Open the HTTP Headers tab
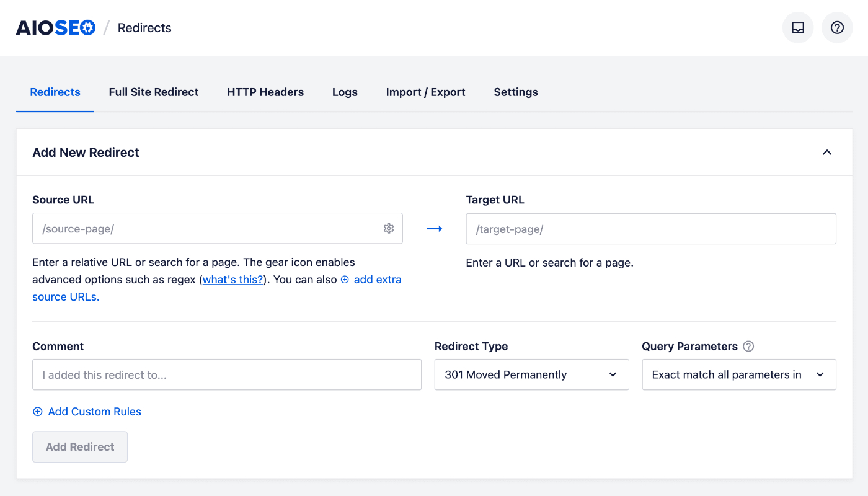This screenshot has height=496, width=868. (x=265, y=92)
